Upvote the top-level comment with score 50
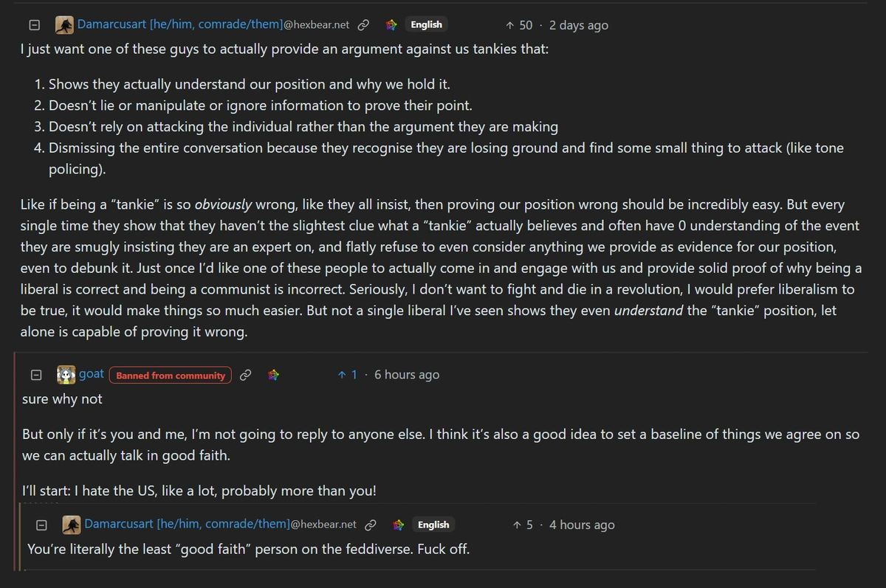 (x=509, y=25)
